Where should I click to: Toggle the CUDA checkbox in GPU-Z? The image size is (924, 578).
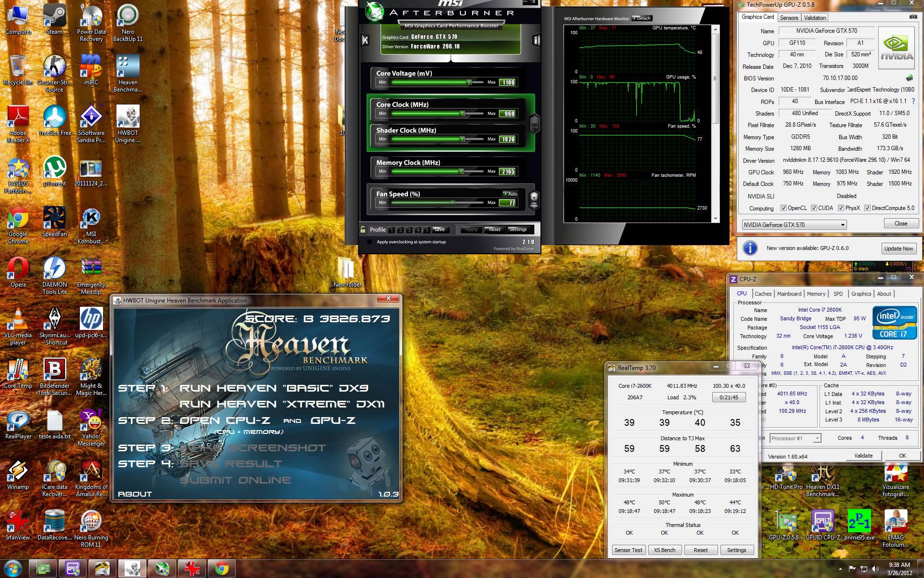814,208
